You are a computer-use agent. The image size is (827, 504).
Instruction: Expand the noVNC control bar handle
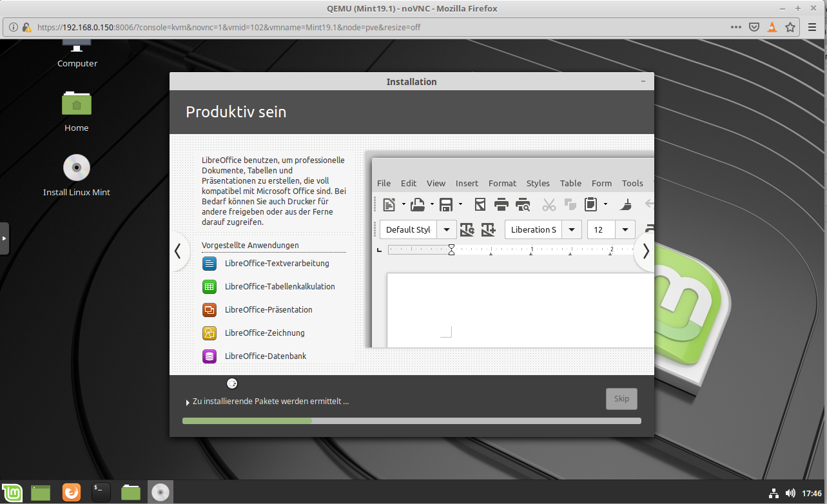[4, 238]
